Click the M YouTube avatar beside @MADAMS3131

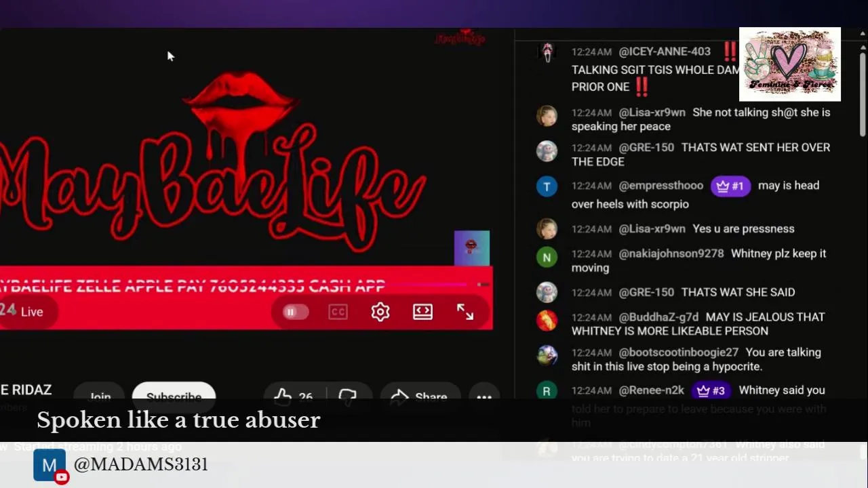pyautogui.click(x=50, y=466)
